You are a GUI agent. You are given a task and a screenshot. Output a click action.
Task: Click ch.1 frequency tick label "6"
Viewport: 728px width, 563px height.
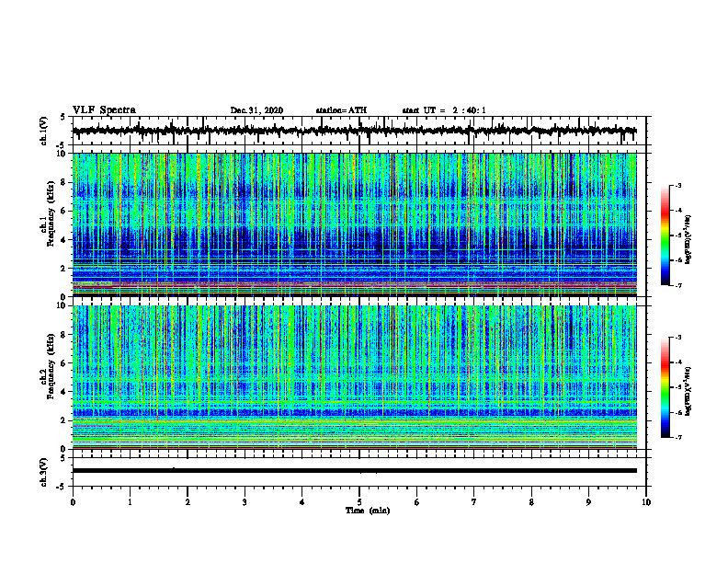pyautogui.click(x=64, y=211)
